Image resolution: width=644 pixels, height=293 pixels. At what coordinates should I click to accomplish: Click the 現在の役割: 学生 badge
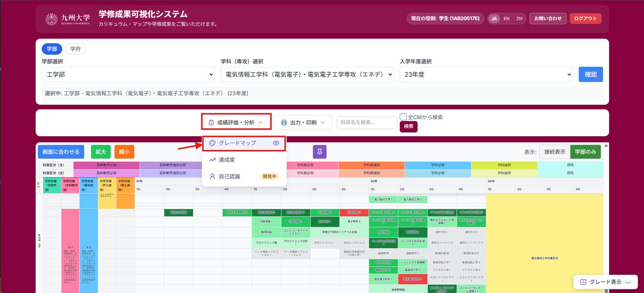[445, 18]
